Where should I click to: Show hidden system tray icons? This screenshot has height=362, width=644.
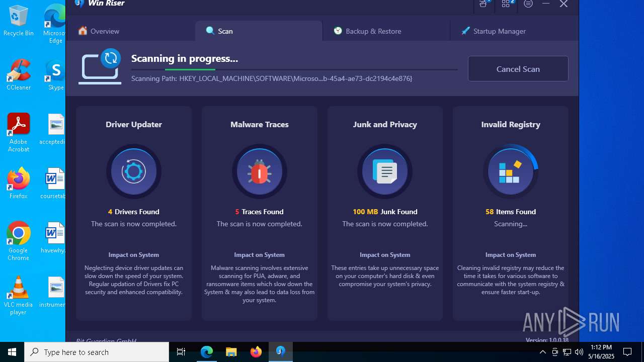542,352
